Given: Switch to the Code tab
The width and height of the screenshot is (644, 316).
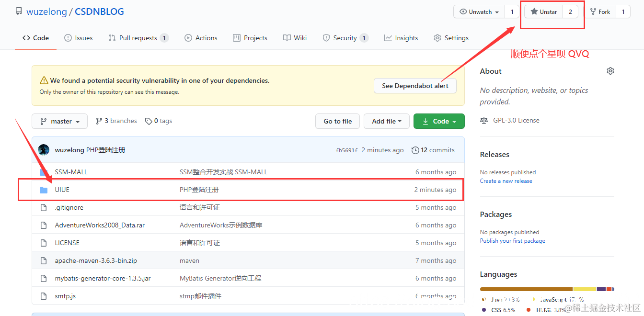Looking at the screenshot, I should [36, 38].
